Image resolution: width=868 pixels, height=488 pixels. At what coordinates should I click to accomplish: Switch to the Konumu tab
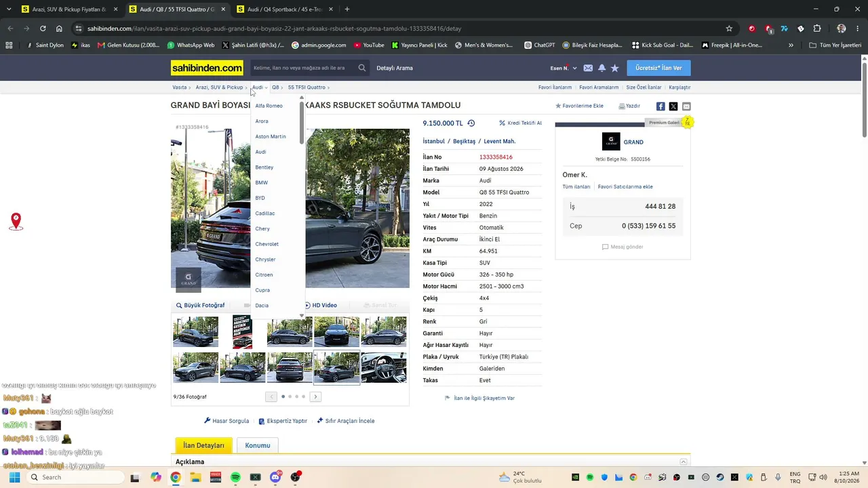258,445
